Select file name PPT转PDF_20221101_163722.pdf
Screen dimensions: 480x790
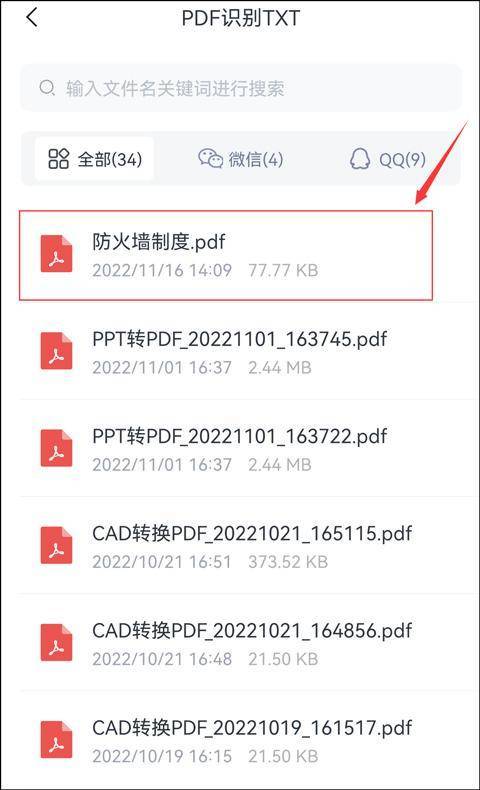tap(240, 436)
